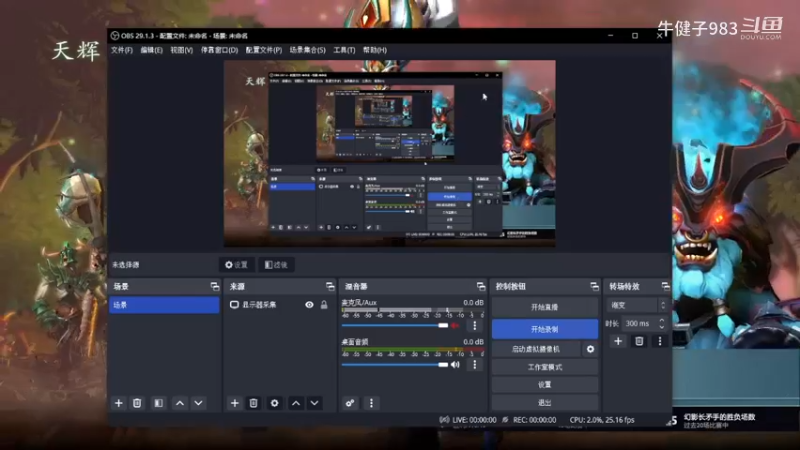Select the 显示器采集 source row
Screen dimensions: 800x450
click(280, 305)
